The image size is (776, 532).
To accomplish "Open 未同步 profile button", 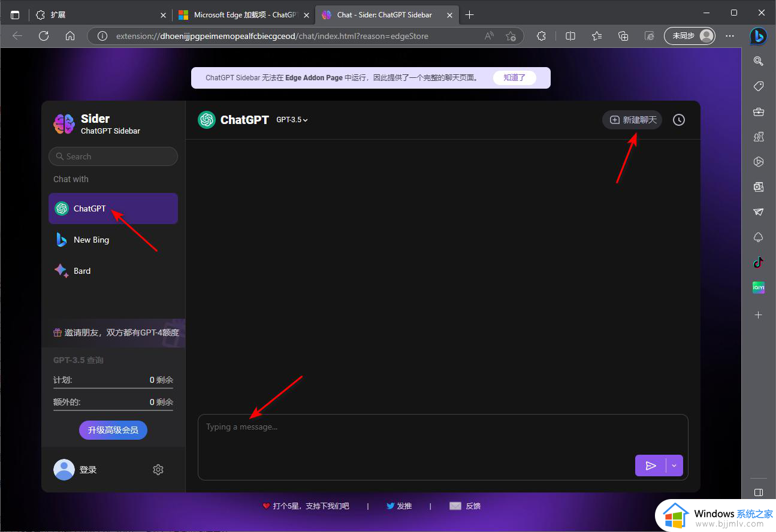I will pyautogui.click(x=690, y=36).
